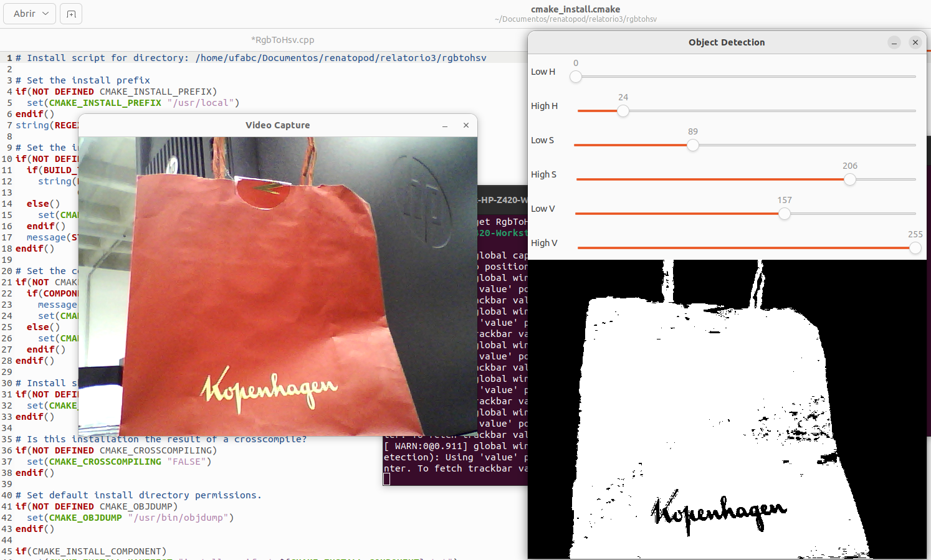Viewport: 931px width, 560px height.
Task: Click the Object Detection title bar
Action: click(726, 42)
